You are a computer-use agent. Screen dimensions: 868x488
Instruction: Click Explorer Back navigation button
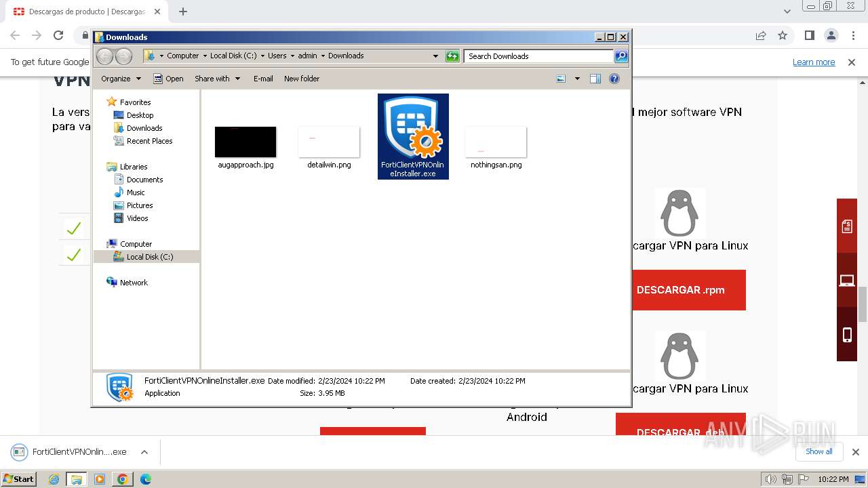105,56
